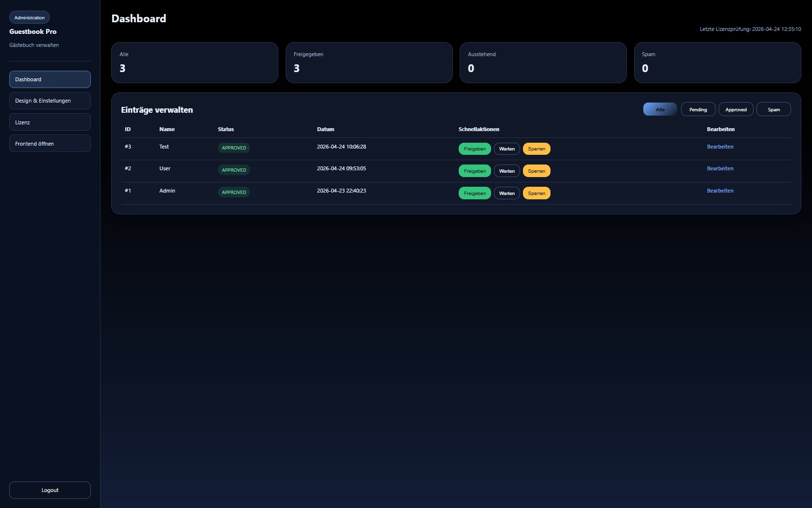This screenshot has height=508, width=812.
Task: Open Bearbeiten for entry #1 Admin
Action: point(720,191)
